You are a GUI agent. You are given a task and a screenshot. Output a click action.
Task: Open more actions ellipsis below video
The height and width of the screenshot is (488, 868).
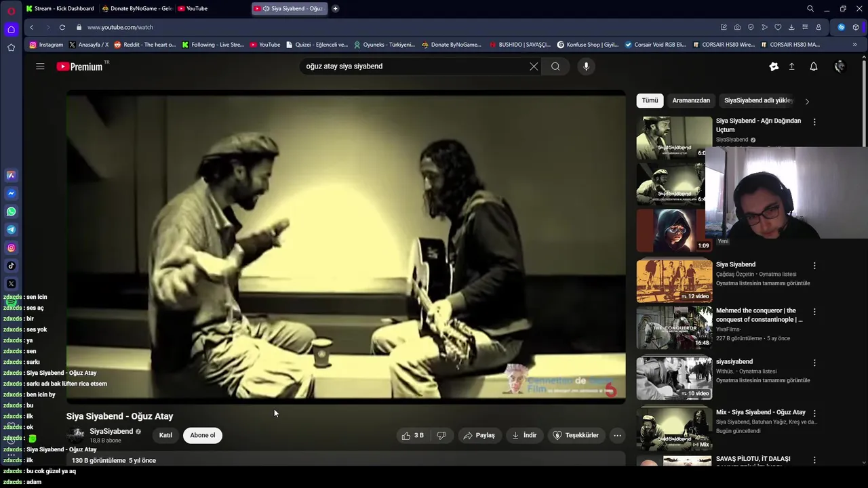coord(617,435)
